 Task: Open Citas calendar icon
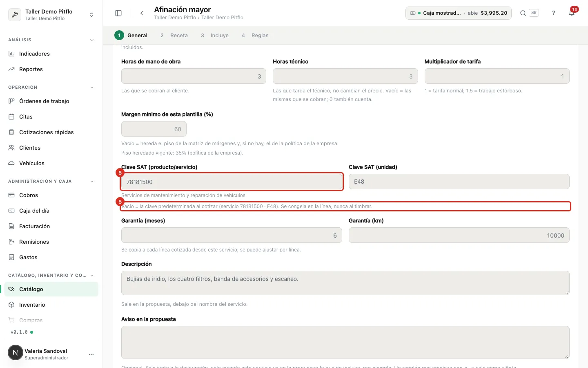point(11,117)
